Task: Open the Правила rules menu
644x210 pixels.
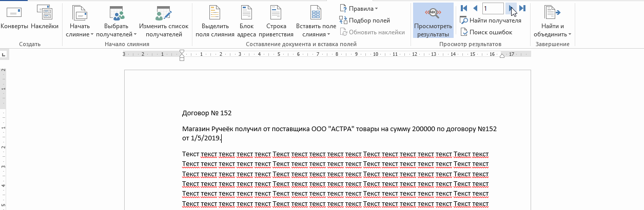Action: [x=359, y=9]
